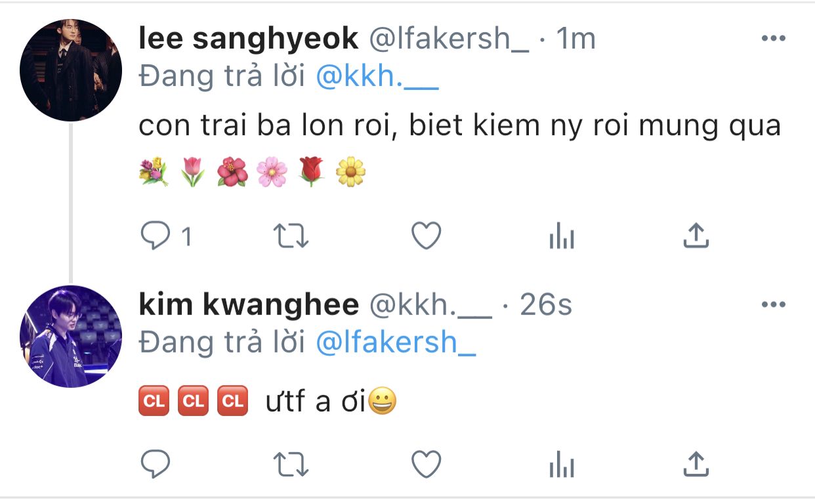815x504 pixels.
Task: Open the 26s timestamp of the reply
Action: (x=546, y=304)
